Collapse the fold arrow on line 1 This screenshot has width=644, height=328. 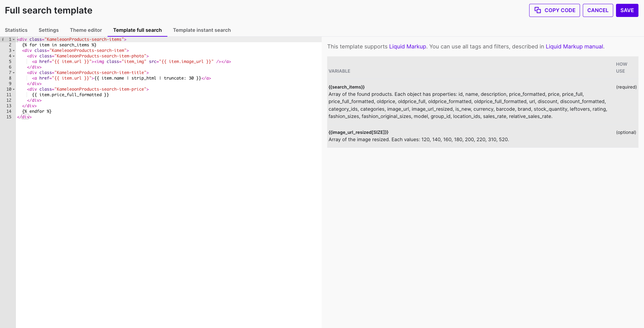click(x=14, y=39)
